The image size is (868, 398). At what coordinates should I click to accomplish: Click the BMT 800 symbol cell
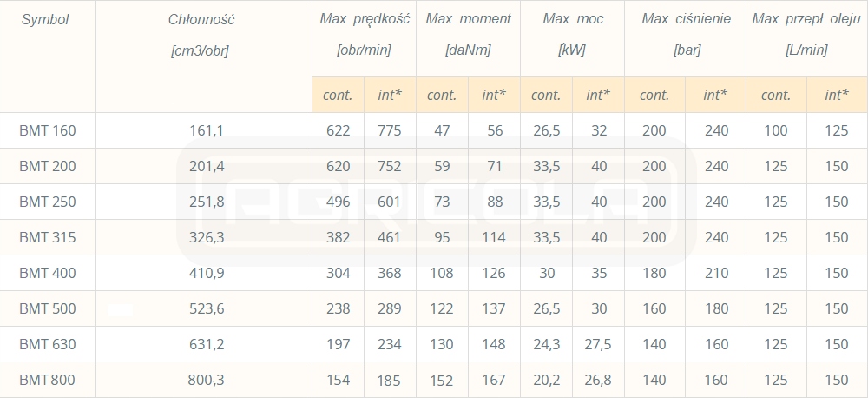tap(48, 380)
